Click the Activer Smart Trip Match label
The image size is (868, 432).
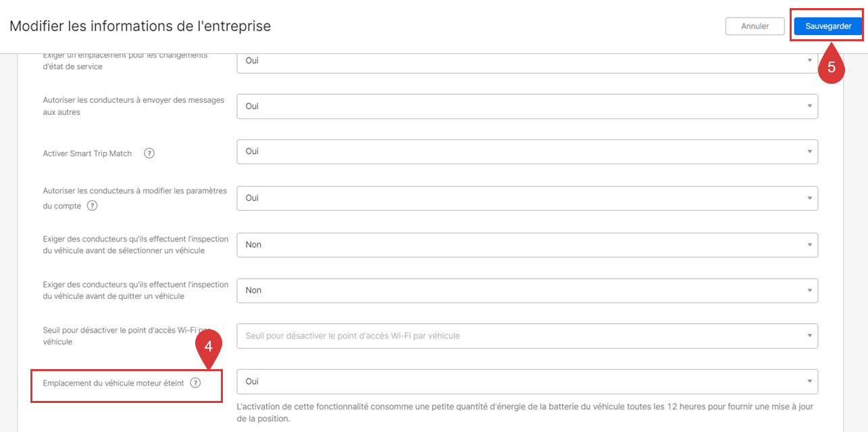click(x=87, y=153)
